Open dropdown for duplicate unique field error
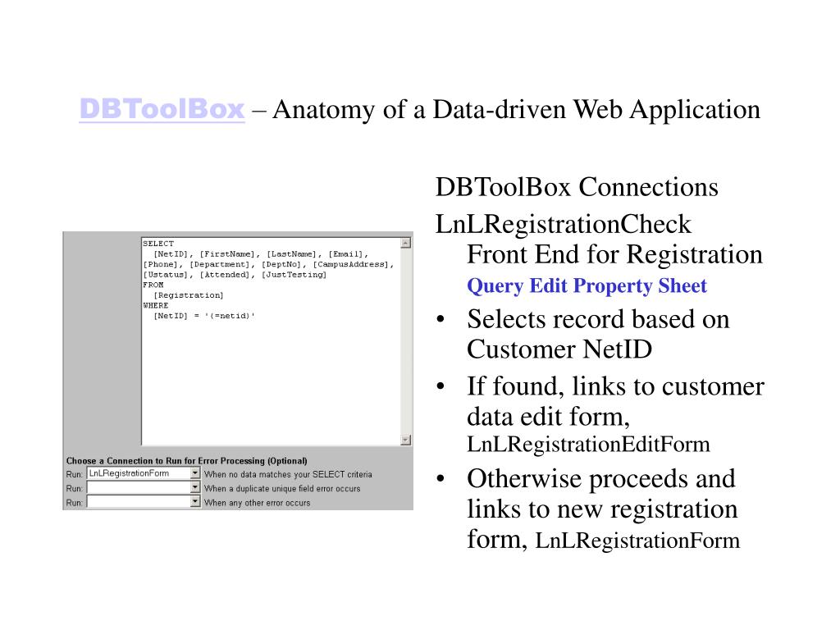The image size is (840, 630). coord(195,487)
